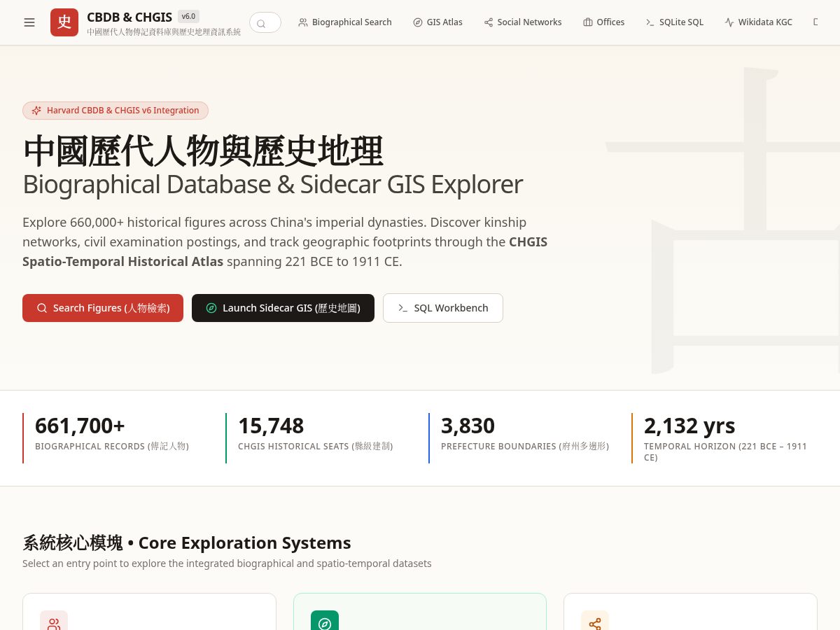Open the Offices nav item
This screenshot has height=630, width=840.
click(x=603, y=22)
